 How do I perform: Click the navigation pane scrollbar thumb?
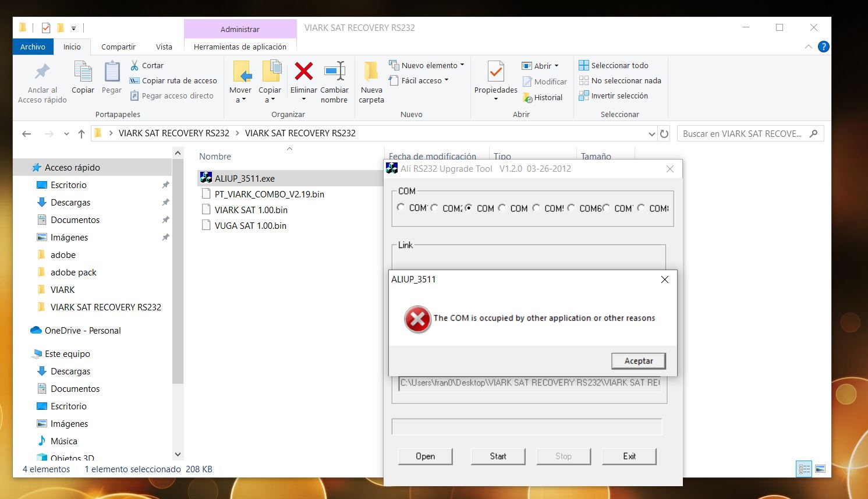coord(178,270)
